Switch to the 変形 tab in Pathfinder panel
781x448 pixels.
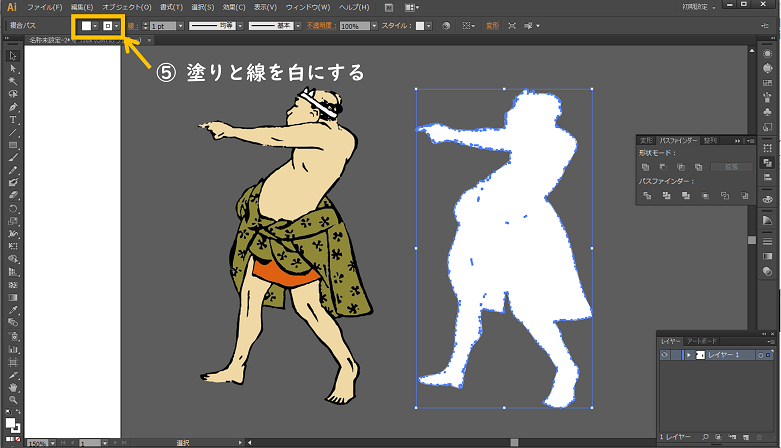pos(646,141)
